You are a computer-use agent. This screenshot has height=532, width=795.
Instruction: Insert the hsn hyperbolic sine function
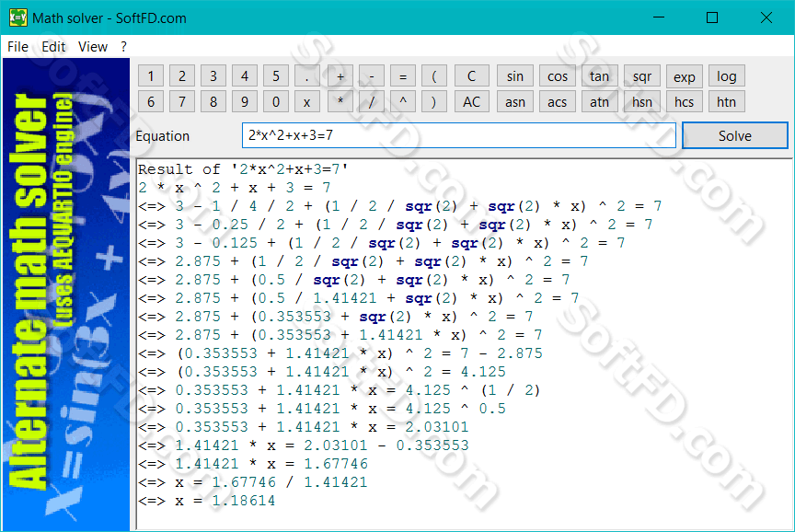(642, 101)
